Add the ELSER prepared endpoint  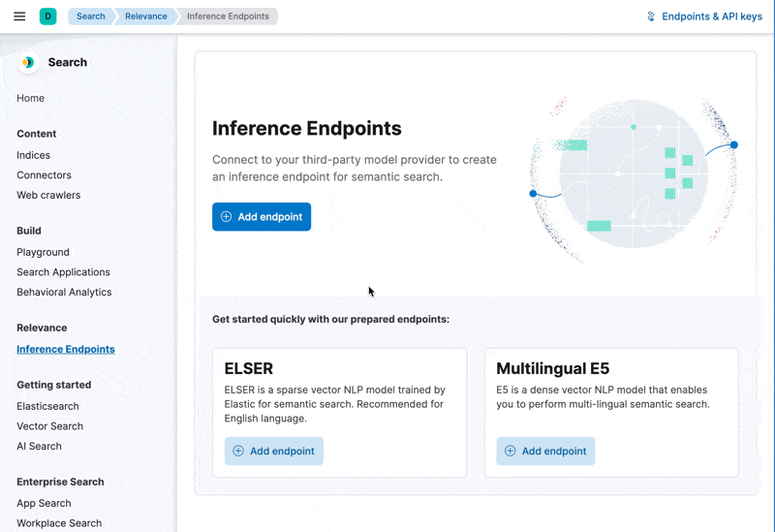point(274,452)
